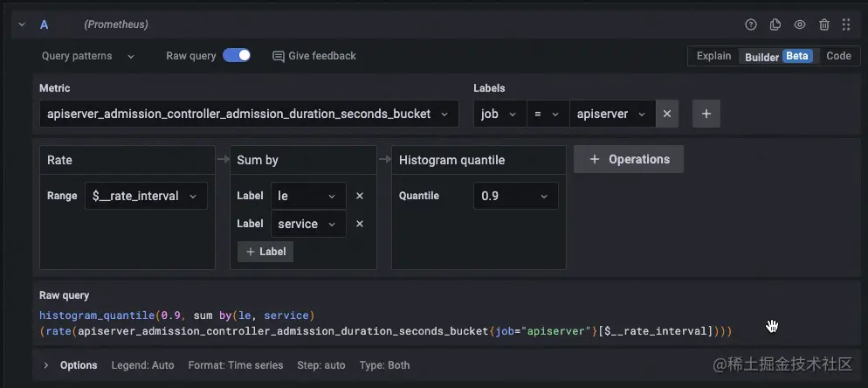Open the le label dropdown
Viewport: 868px width, 388px height.
tap(308, 196)
